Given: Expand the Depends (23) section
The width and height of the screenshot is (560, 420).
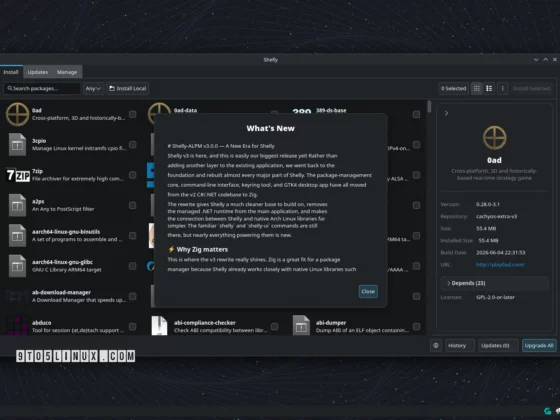Looking at the screenshot, I should click(495, 283).
